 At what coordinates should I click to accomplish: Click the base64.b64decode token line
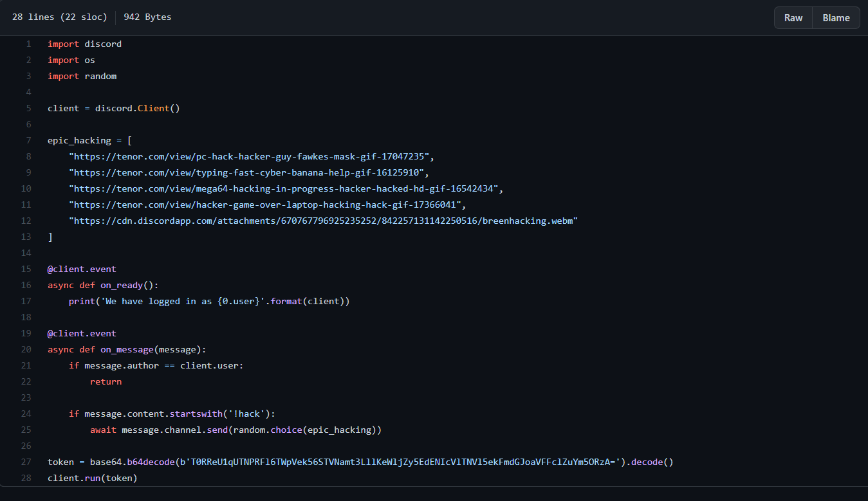[x=360, y=462]
